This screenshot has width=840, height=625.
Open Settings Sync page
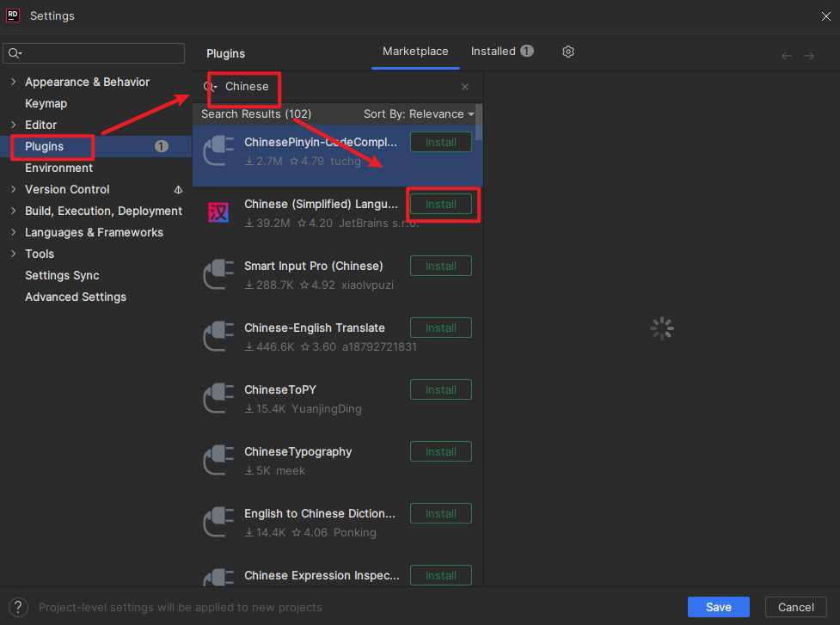pyautogui.click(x=62, y=275)
